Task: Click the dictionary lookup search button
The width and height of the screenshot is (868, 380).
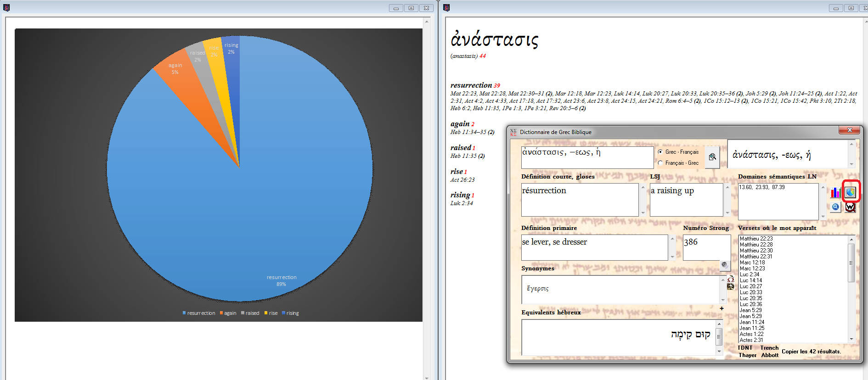Action: [712, 157]
